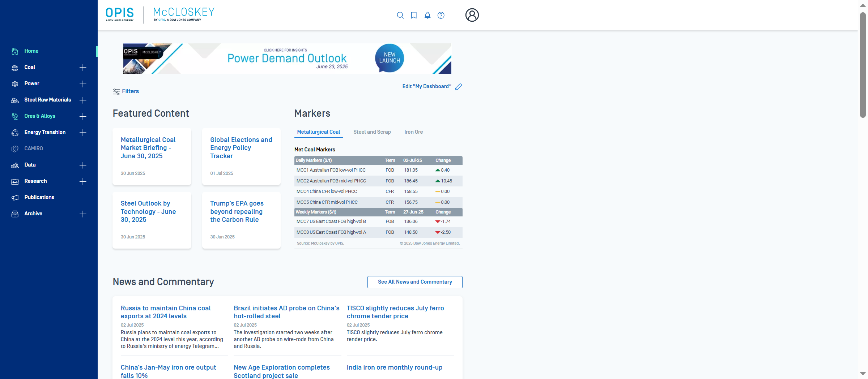Click the 181.05 price value
Viewport: 868px width, 379px height.
[x=411, y=170]
